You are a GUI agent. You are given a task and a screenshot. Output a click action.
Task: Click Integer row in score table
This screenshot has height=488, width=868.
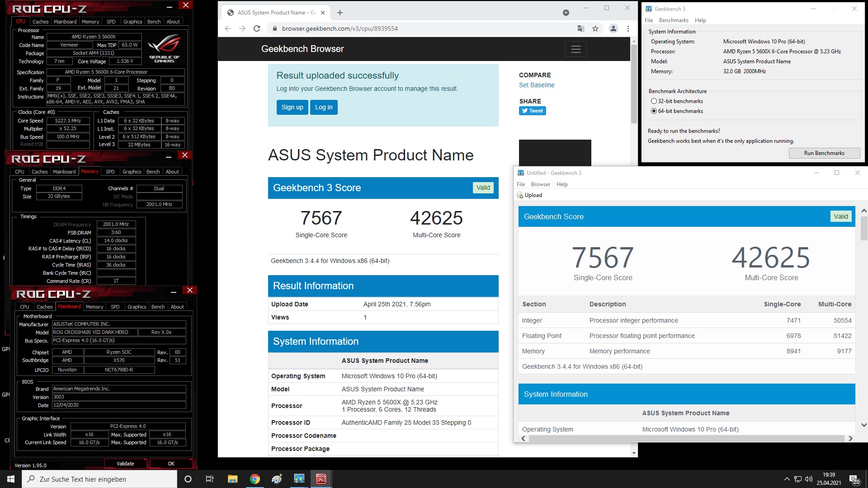click(687, 320)
